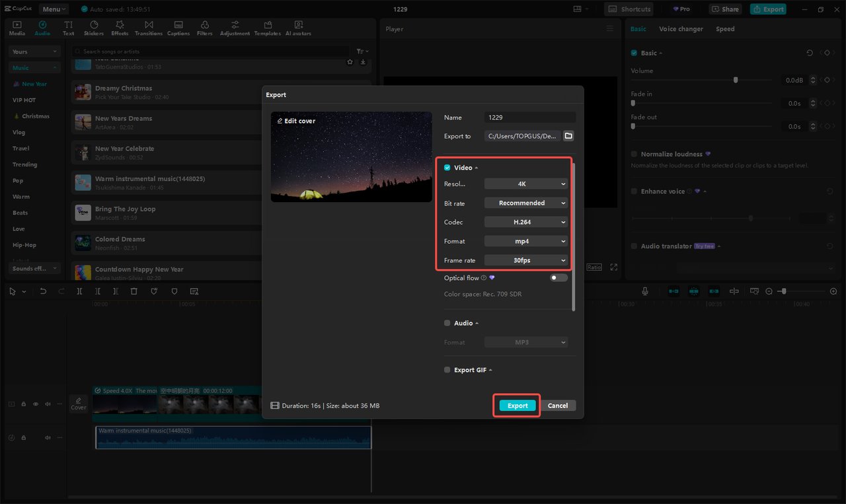Click the folder icon beside Export to path

568,136
